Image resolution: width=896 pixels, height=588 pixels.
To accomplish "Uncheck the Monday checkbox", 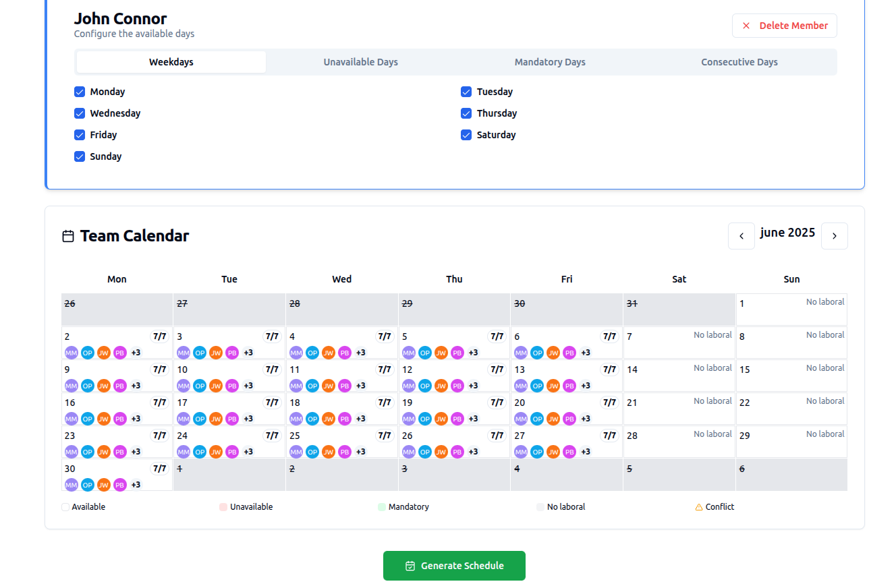I will point(80,92).
